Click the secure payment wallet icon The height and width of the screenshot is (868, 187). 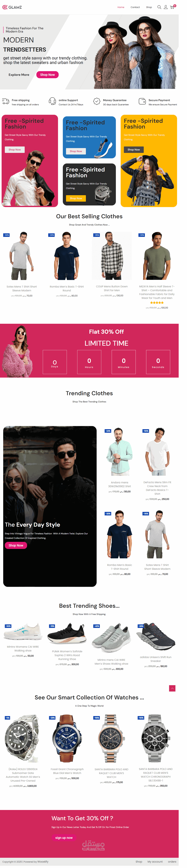pyautogui.click(x=142, y=101)
